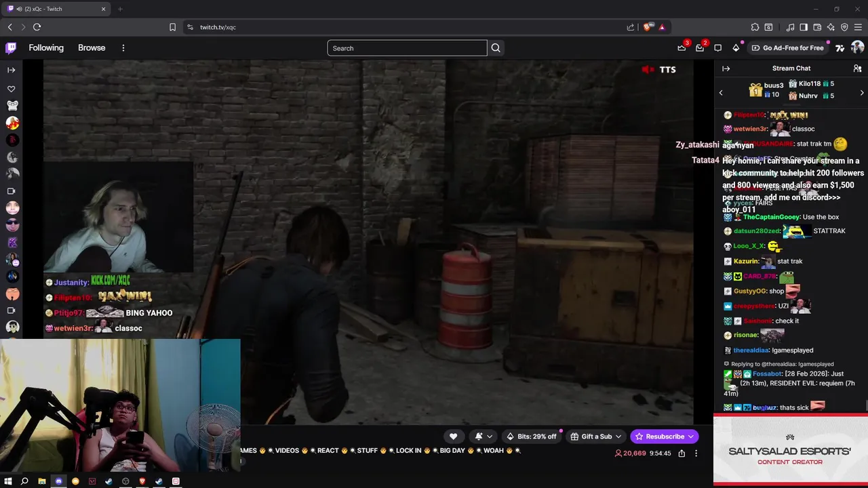Open Windows taskbar search icon
Screen dimensions: 868x488
tap(24, 481)
